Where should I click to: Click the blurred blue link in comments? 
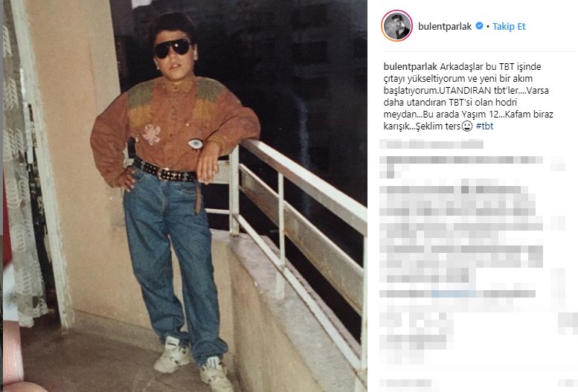(x=454, y=294)
